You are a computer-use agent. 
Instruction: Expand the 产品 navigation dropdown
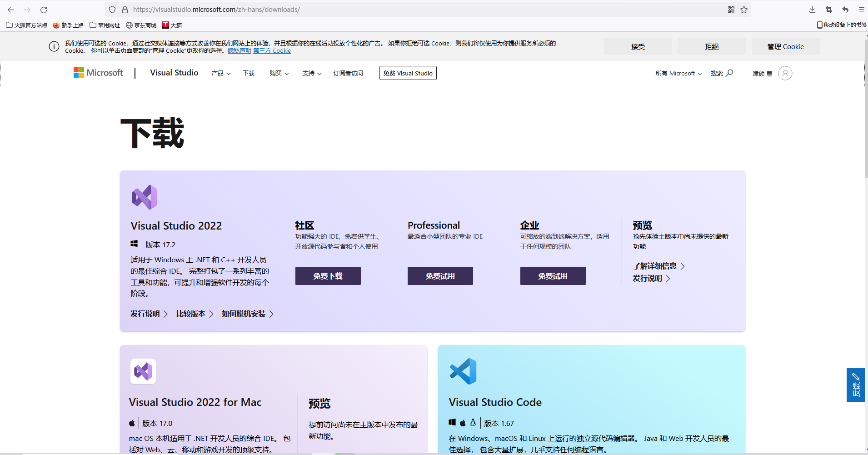click(x=221, y=73)
